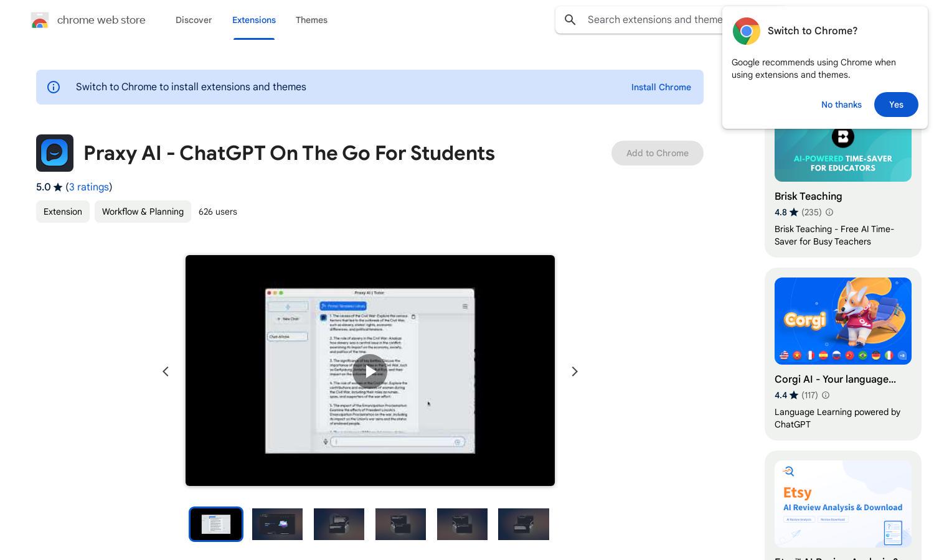Open the Corgi AI extension title

835,380
